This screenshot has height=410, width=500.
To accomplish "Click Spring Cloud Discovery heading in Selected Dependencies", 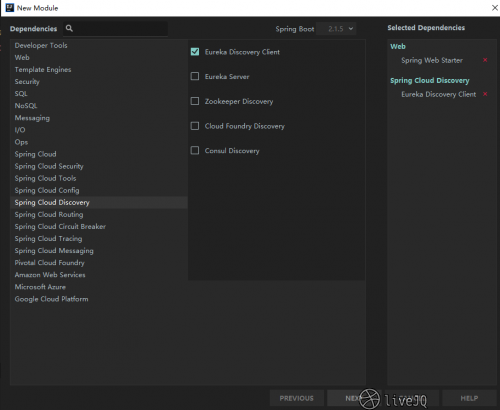I will [x=430, y=80].
